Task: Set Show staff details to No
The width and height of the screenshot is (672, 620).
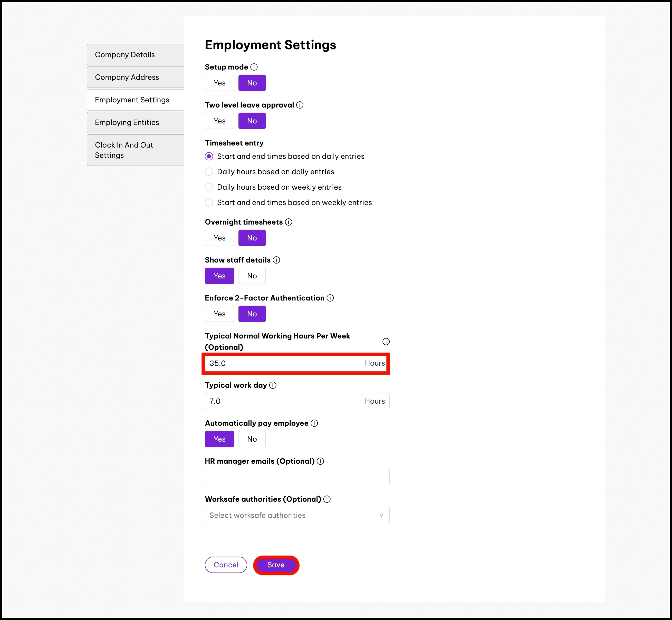Action: click(x=252, y=276)
